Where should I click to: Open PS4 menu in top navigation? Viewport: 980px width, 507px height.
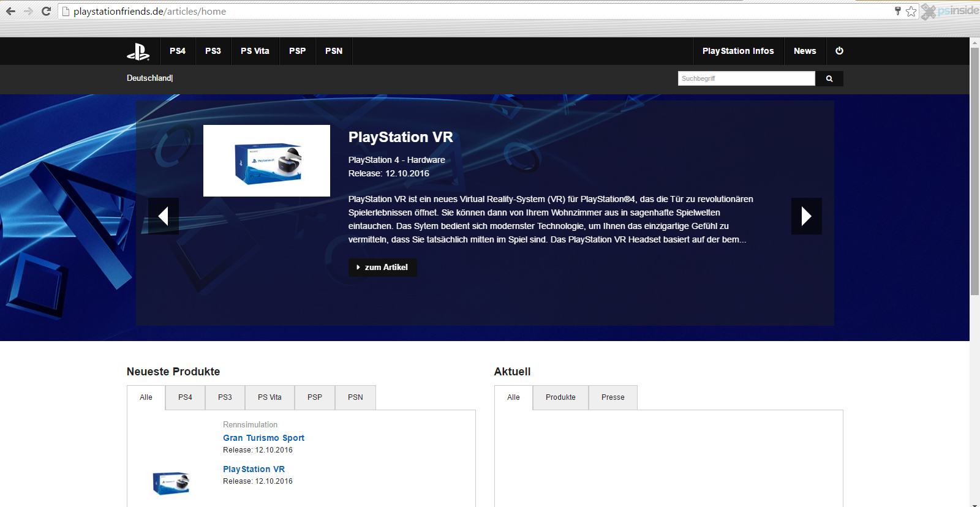tap(178, 51)
